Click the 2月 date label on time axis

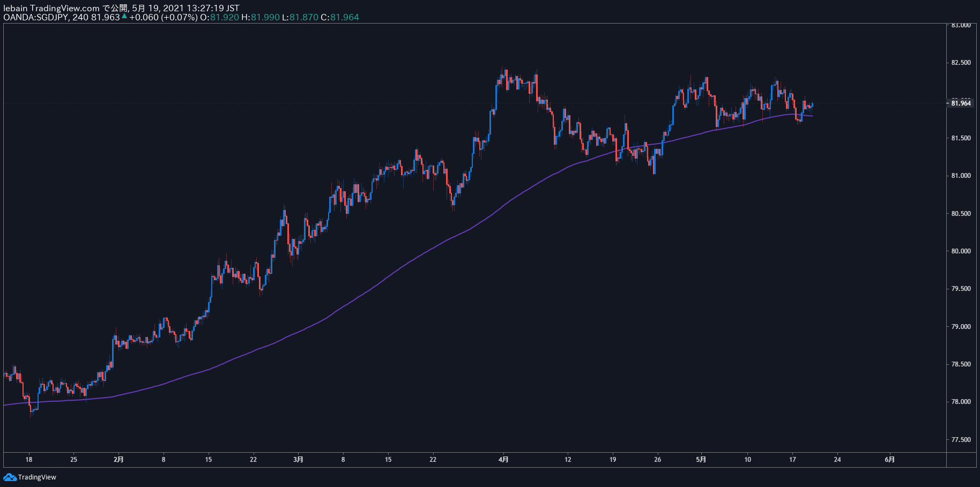pos(118,459)
